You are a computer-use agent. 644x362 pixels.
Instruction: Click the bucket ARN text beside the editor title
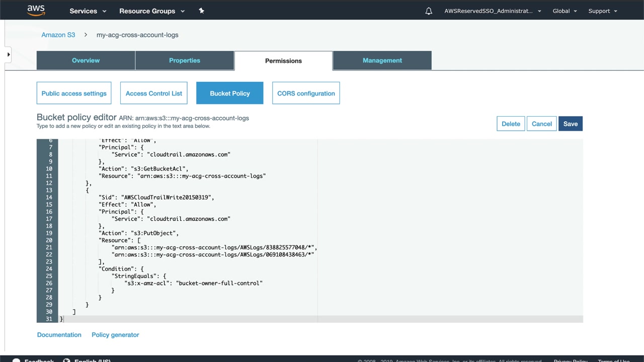pyautogui.click(x=184, y=118)
